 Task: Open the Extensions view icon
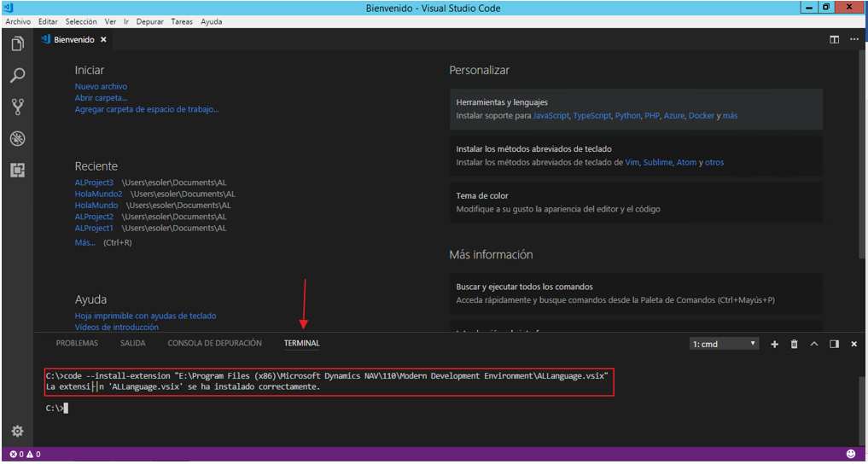17,170
